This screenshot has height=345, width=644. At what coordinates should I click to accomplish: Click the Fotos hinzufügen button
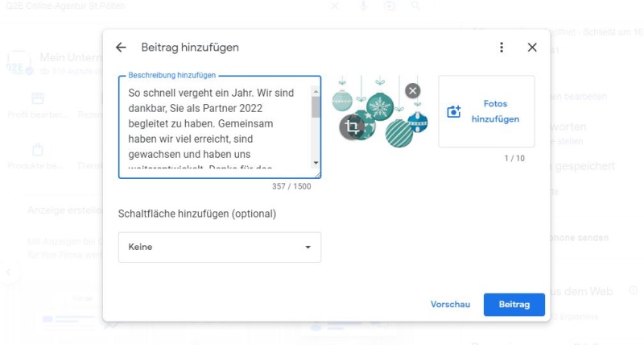pos(487,111)
